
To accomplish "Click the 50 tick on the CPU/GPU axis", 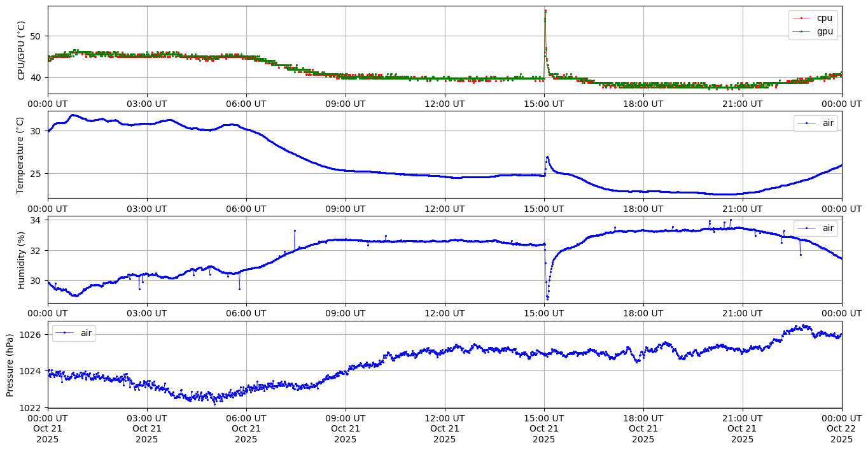I will [x=36, y=36].
